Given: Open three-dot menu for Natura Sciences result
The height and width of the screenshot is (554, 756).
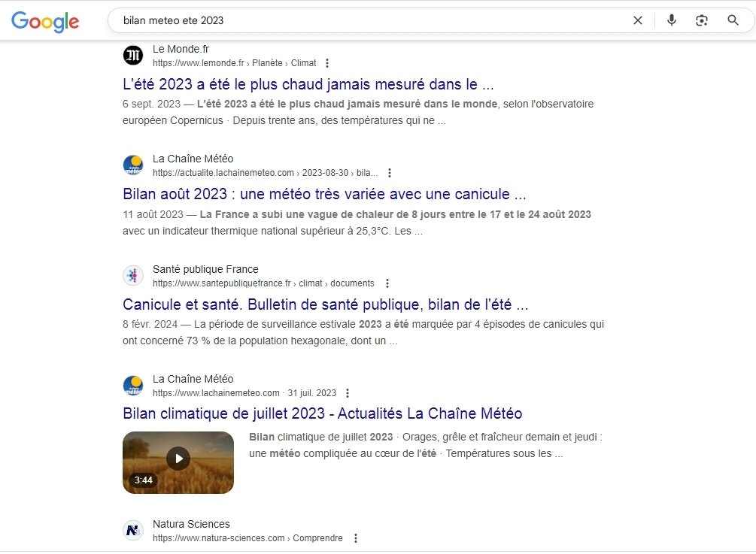Looking at the screenshot, I should click(x=355, y=538).
